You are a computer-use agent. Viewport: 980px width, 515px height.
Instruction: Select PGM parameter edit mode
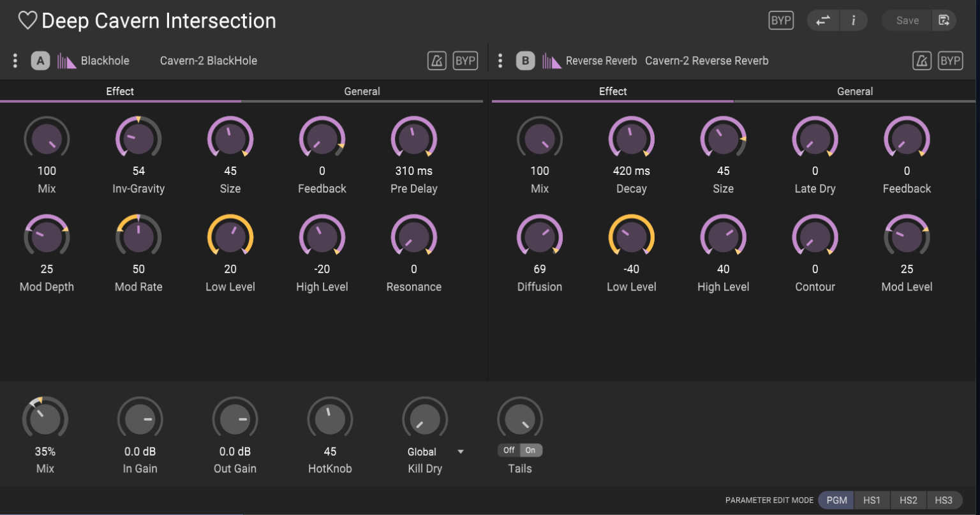[836, 500]
